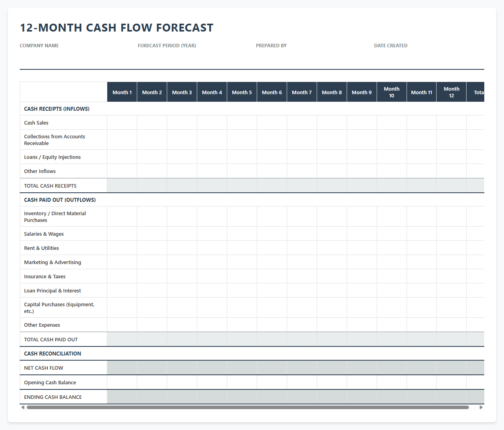The height and width of the screenshot is (430, 504).
Task: Click Insurance & Taxes cell for Month 8
Action: [332, 276]
